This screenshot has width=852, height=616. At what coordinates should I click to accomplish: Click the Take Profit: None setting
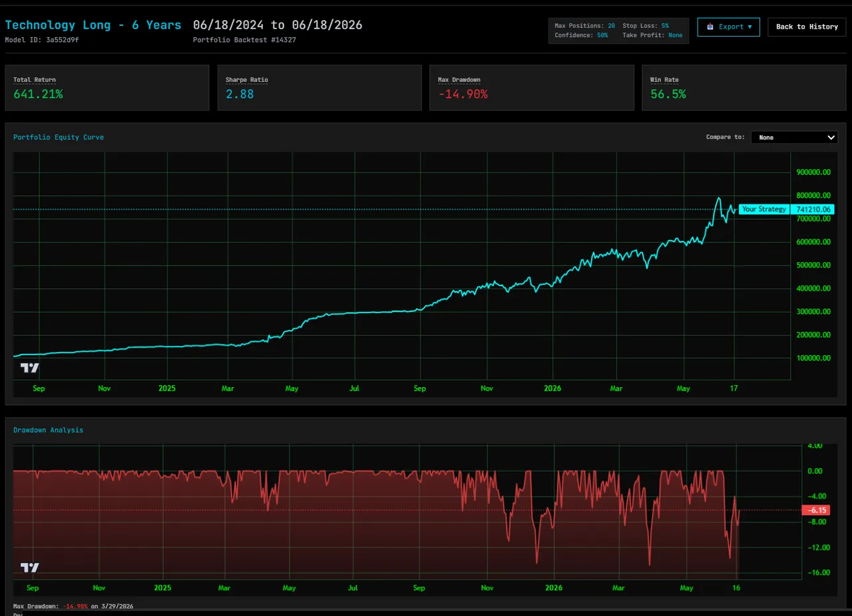(x=652, y=35)
